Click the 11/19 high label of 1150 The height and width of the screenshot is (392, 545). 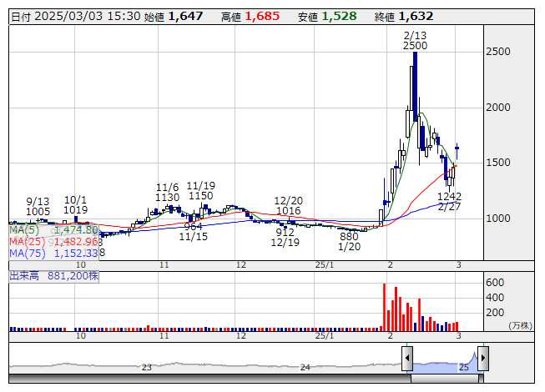pyautogui.click(x=200, y=195)
